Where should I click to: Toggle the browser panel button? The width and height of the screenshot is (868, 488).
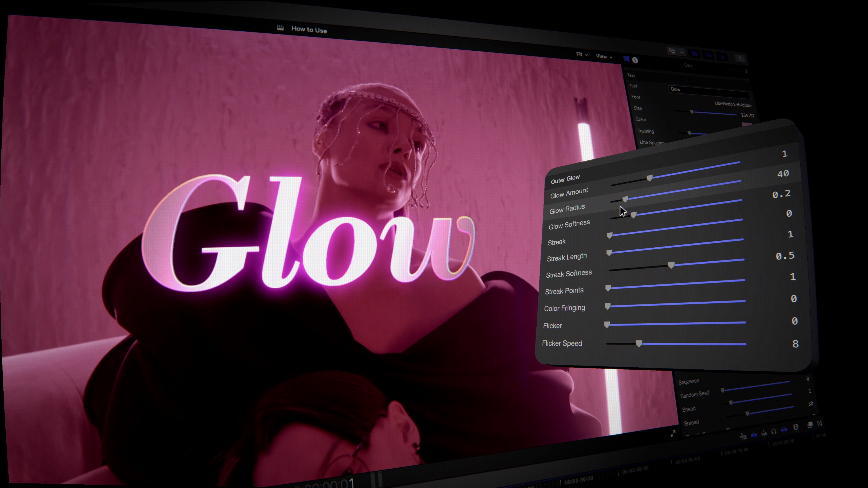tap(694, 54)
